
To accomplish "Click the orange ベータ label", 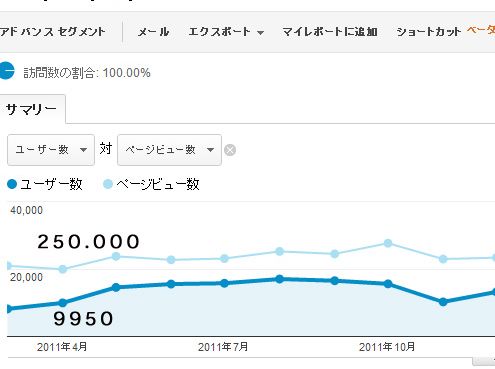I will point(481,30).
